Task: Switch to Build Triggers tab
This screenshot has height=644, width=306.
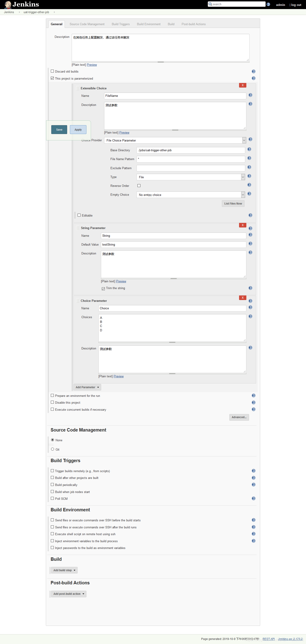Action: pyautogui.click(x=121, y=24)
